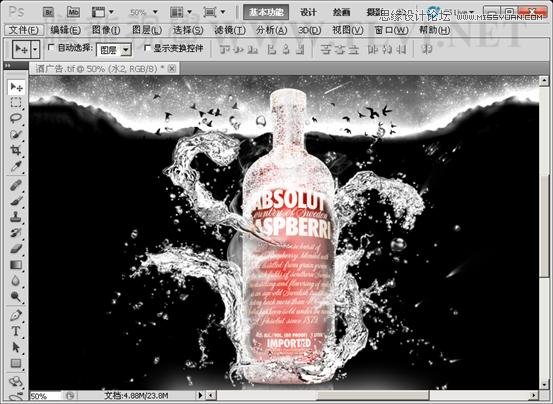Viewport: 553px width, 404px height.
Task: Expand the toolbox with the double-arrow
Action: pyautogui.click(x=8, y=66)
